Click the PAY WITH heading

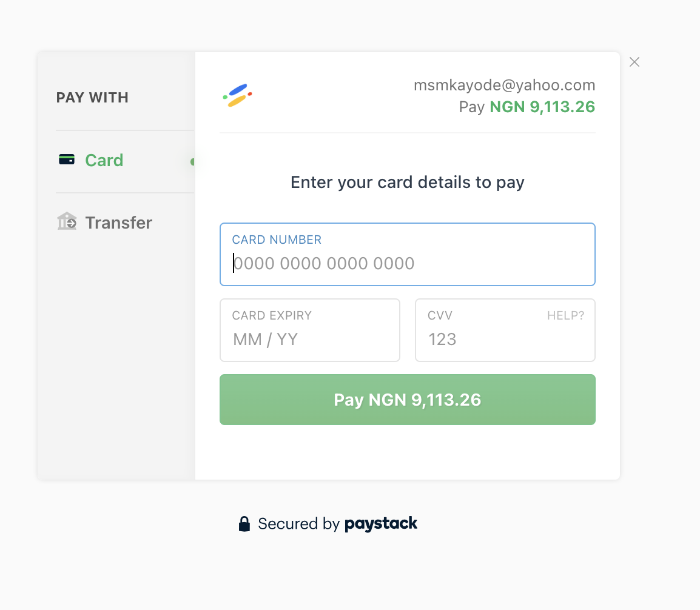92,97
